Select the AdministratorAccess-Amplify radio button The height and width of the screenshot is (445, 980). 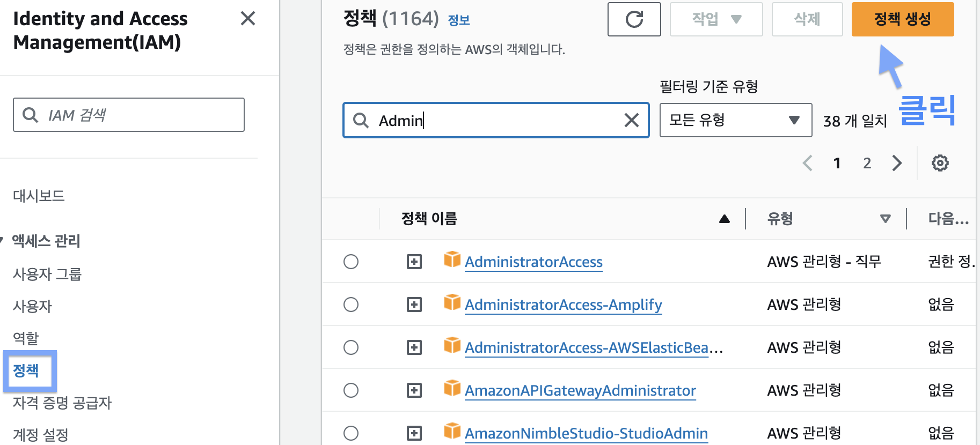[351, 305]
